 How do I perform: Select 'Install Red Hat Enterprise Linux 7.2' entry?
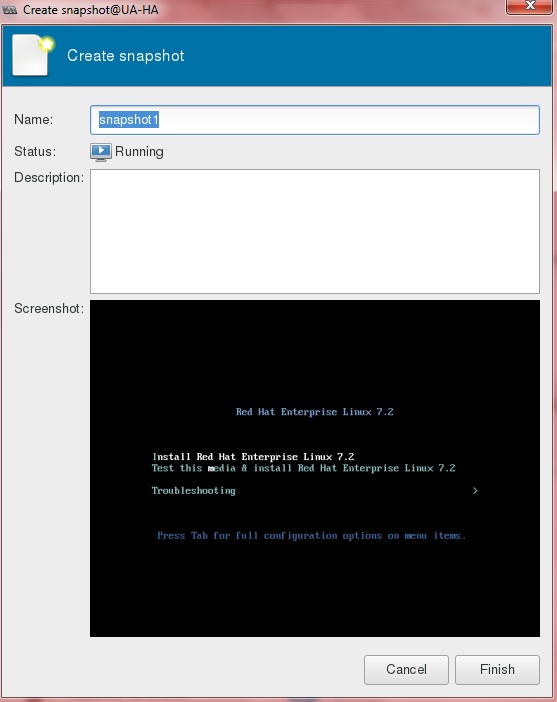[x=253, y=457]
